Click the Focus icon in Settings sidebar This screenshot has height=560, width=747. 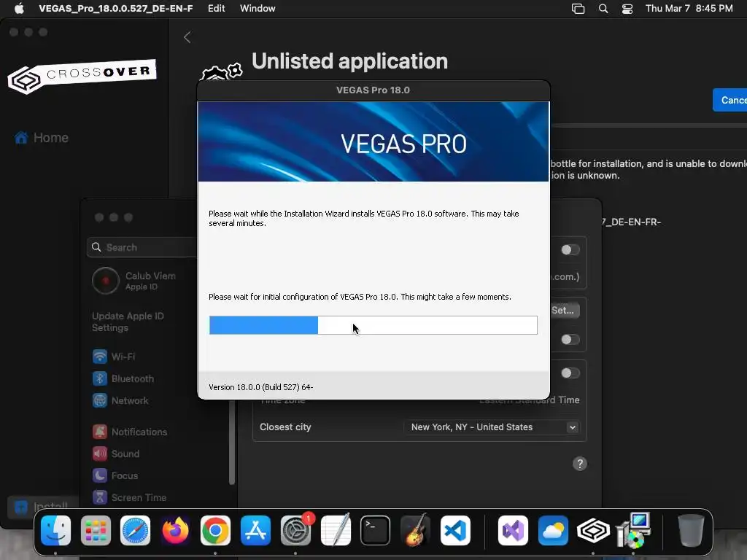point(99,475)
